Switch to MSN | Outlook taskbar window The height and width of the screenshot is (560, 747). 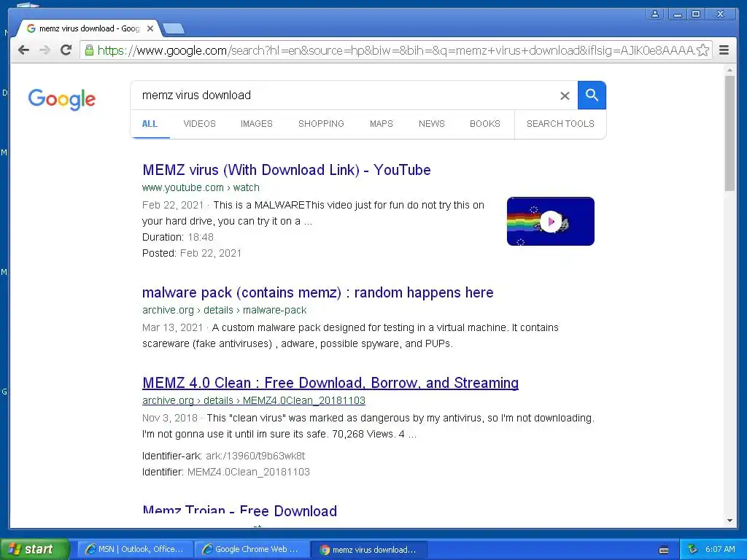[135, 550]
